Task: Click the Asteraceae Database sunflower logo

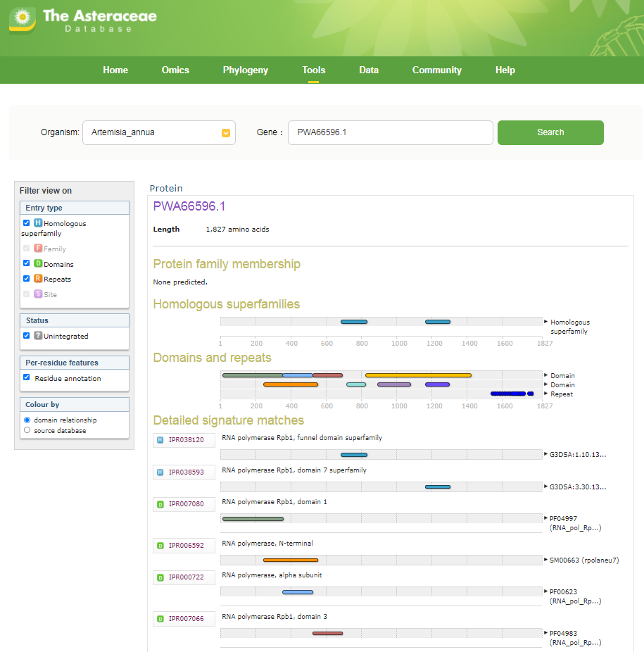Action: pyautogui.click(x=22, y=19)
